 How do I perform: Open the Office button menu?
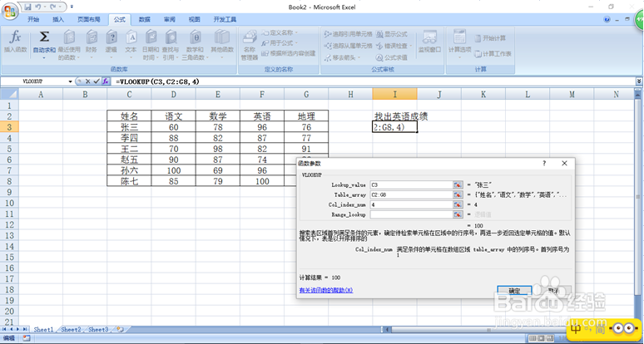click(x=10, y=10)
